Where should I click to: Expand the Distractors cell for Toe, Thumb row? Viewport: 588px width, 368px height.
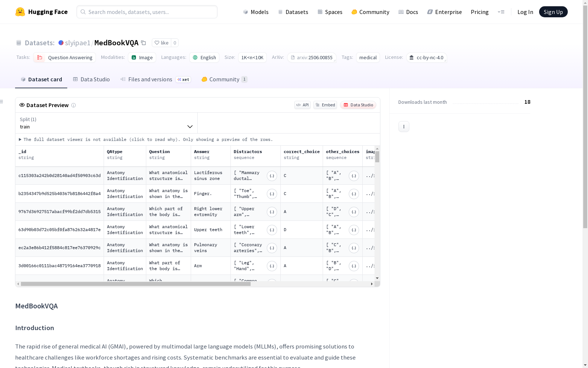pos(272,194)
